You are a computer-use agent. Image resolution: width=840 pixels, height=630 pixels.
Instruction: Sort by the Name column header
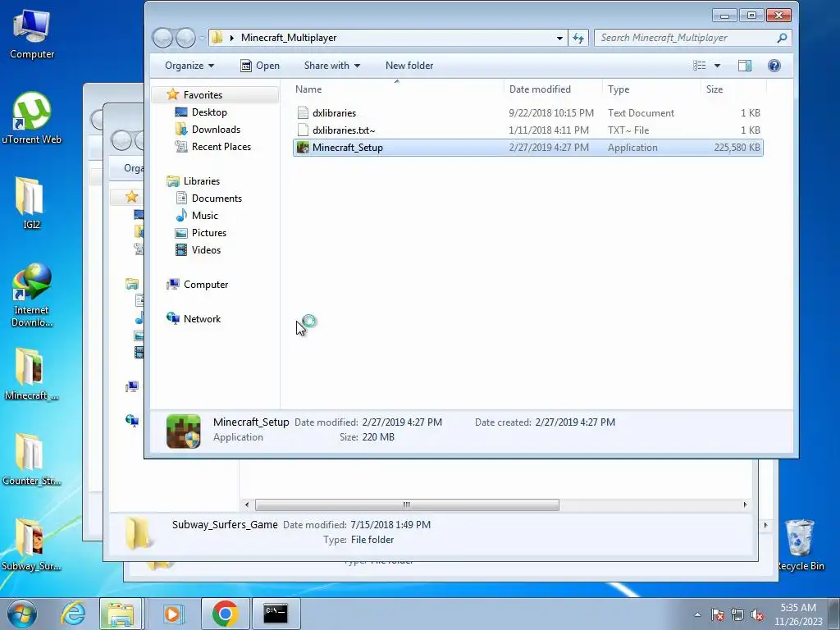click(396, 89)
